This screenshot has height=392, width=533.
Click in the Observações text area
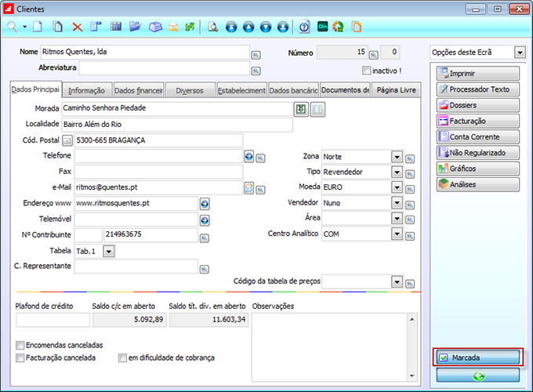tap(330, 347)
